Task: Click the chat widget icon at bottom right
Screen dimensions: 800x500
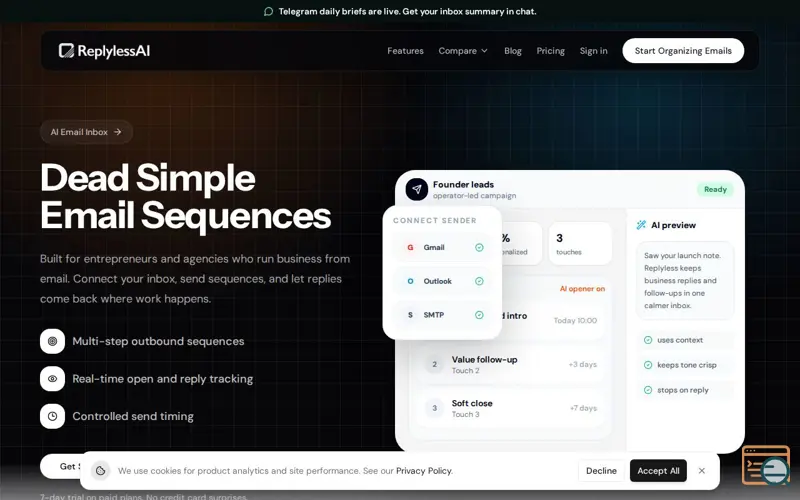Action: click(767, 466)
